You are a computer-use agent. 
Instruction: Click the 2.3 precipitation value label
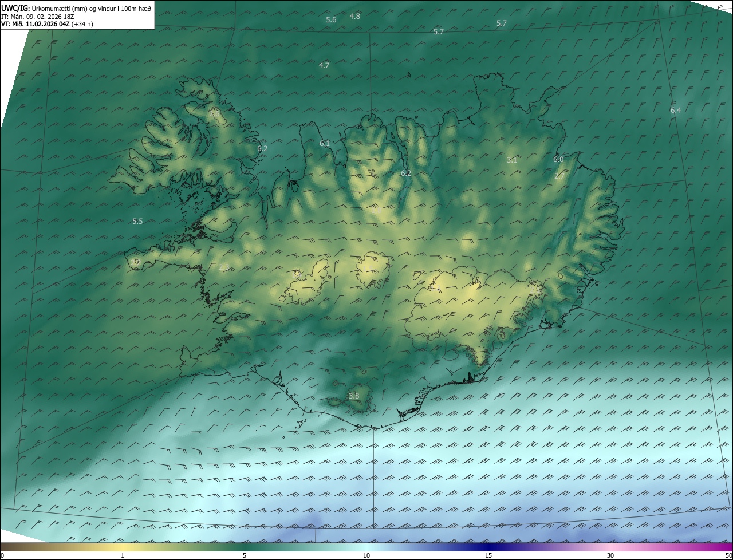[224, 267]
